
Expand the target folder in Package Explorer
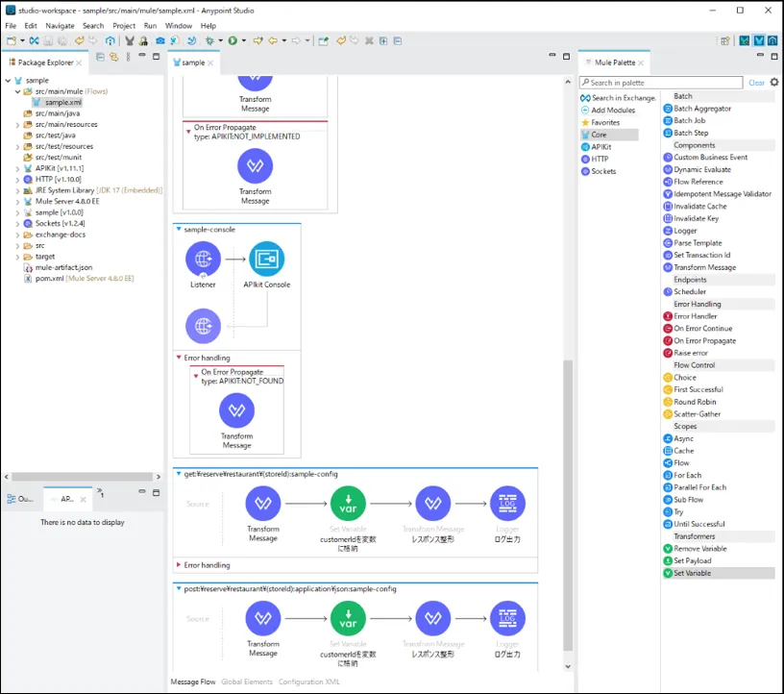[17, 257]
